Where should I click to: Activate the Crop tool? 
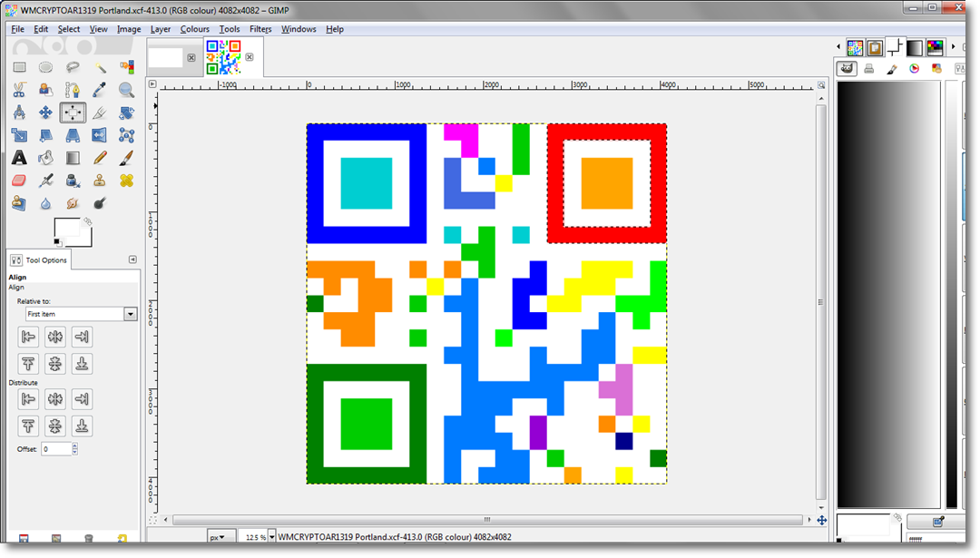pyautogui.click(x=100, y=113)
